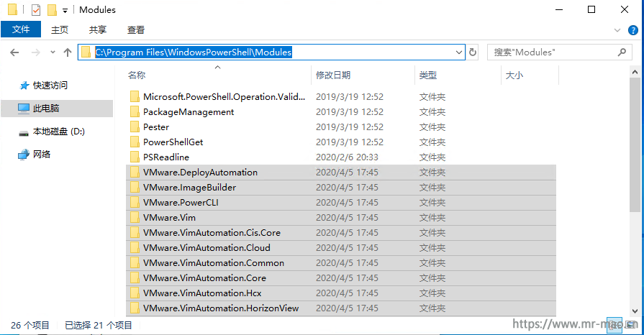This screenshot has height=335, width=644.
Task: Select PowerShellGet folder
Action: point(341,142)
